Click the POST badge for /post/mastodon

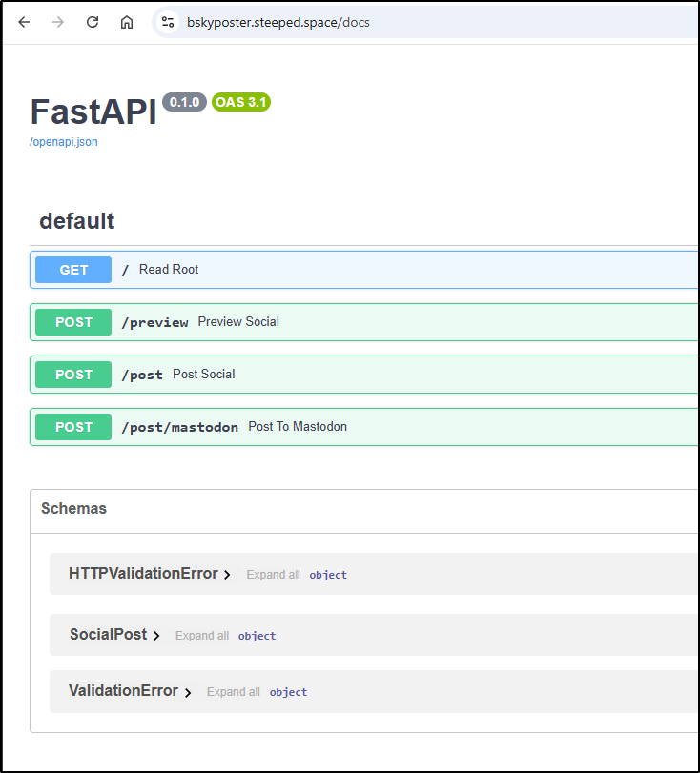pyautogui.click(x=73, y=427)
